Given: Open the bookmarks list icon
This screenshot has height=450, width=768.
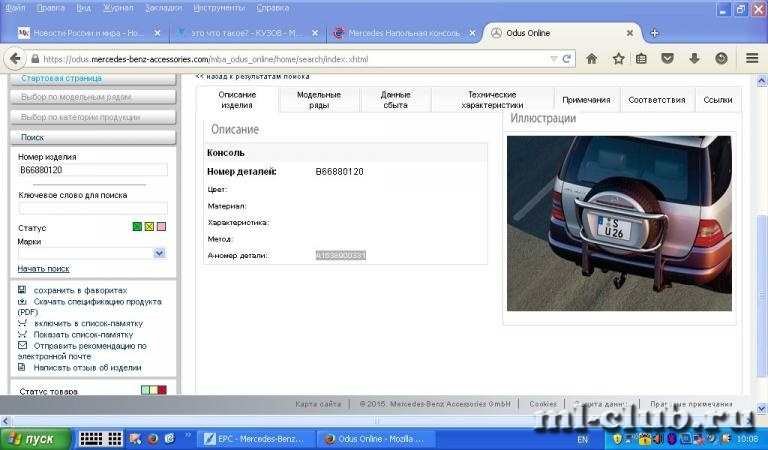Looking at the screenshot, I should tap(641, 59).
